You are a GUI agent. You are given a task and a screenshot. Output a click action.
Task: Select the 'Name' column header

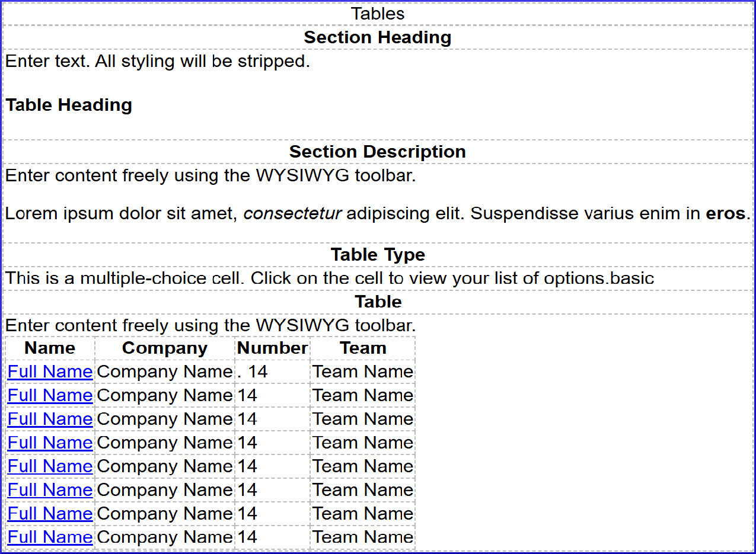[50, 348]
